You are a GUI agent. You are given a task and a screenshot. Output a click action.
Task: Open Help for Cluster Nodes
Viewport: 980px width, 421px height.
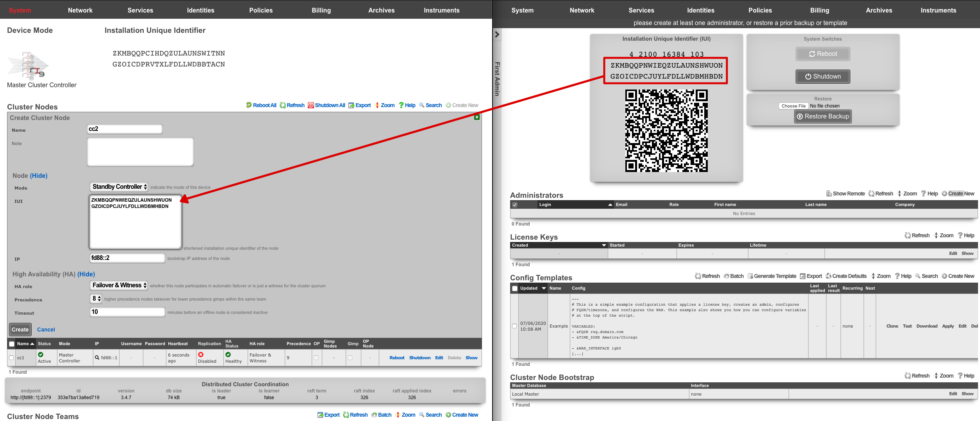tap(407, 105)
